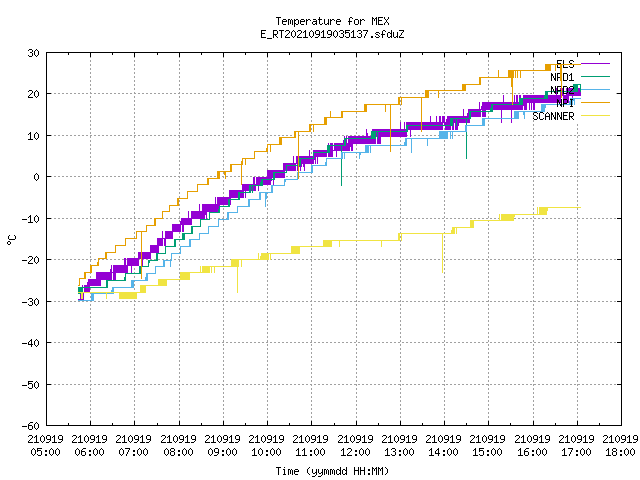
Task: Click the x-axis label 'Time (yymmdd HH:MM)'
Action: (332, 471)
